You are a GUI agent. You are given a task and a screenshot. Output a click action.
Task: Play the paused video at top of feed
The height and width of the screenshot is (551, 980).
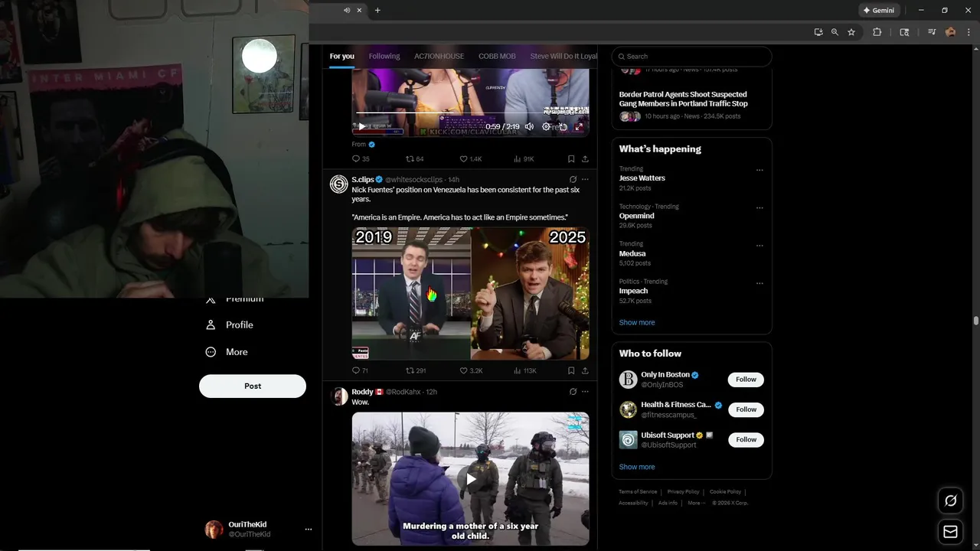362,127
